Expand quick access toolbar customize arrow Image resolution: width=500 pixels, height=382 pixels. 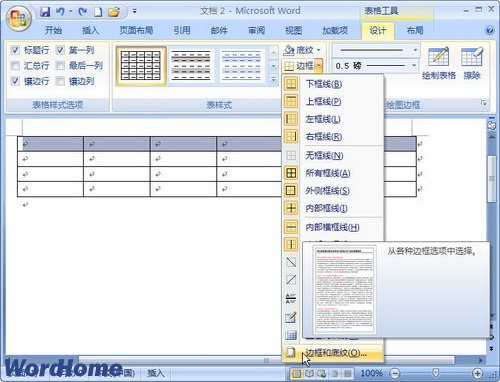click(x=134, y=12)
